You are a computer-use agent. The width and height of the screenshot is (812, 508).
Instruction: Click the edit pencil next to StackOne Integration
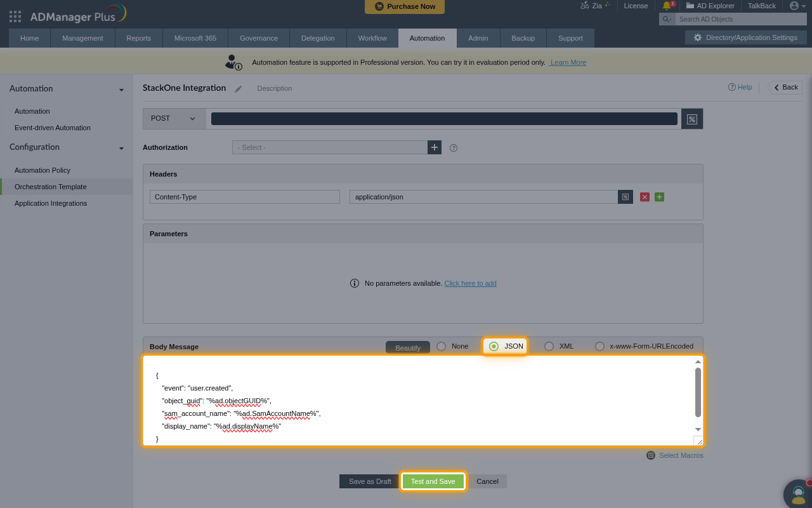coord(239,89)
